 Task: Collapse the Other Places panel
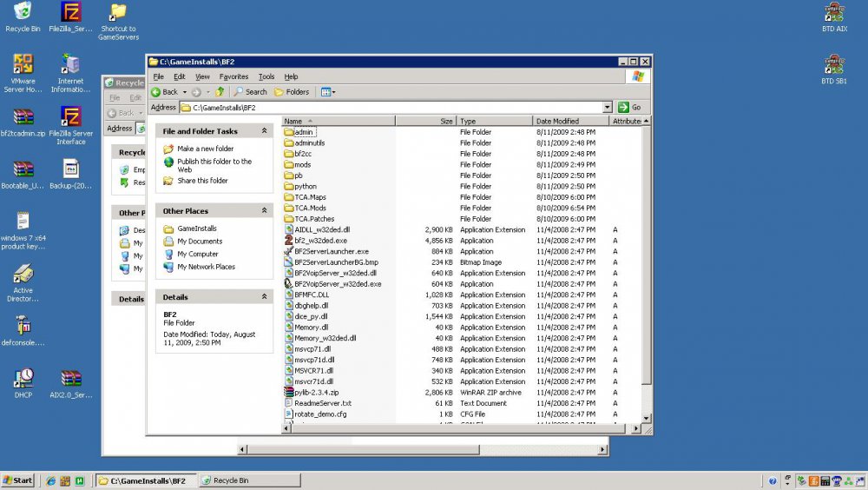264,211
